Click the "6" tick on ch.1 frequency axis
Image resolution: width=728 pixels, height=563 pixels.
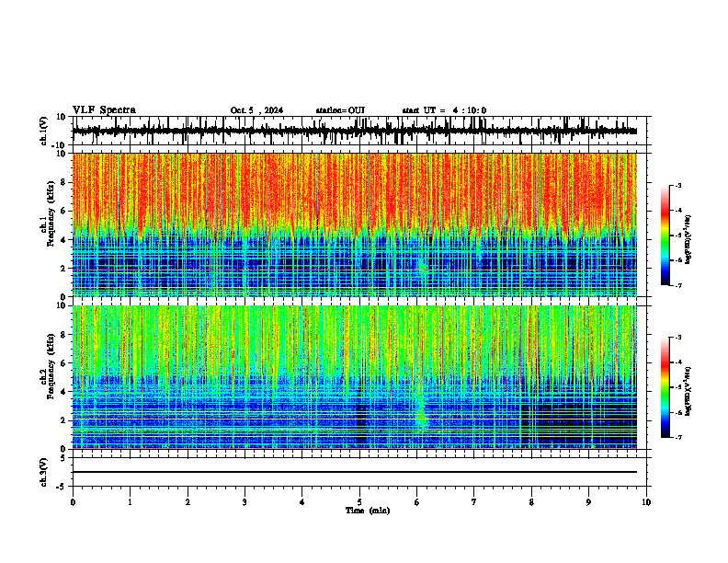tap(64, 211)
